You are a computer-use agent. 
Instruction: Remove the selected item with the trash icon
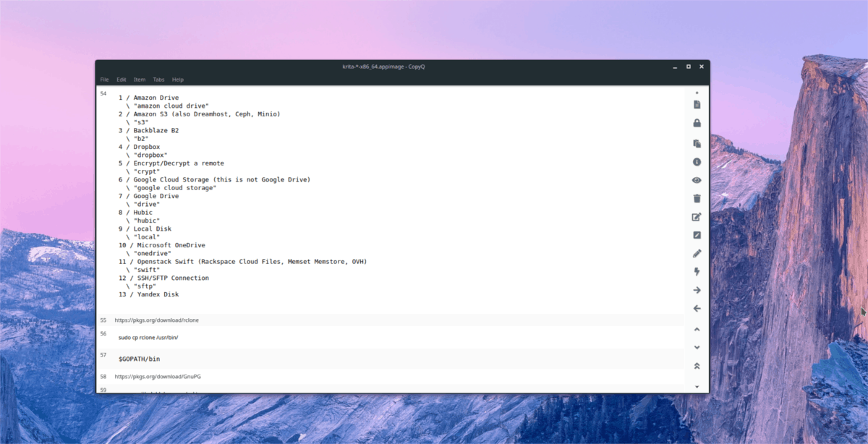(697, 198)
